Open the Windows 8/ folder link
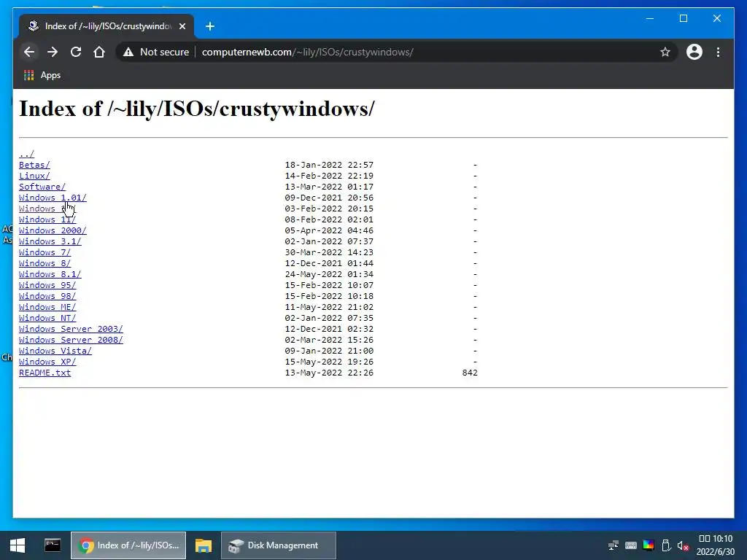The width and height of the screenshot is (747, 560). pyautogui.click(x=44, y=263)
